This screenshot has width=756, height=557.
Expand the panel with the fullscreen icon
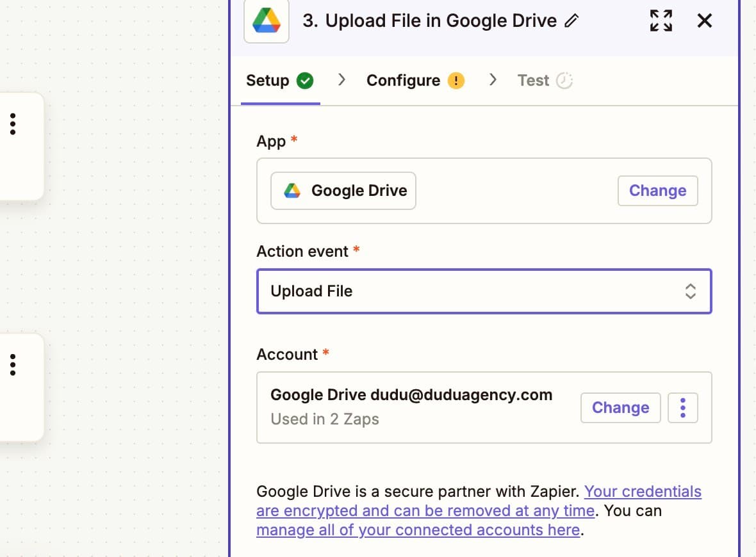[661, 20]
